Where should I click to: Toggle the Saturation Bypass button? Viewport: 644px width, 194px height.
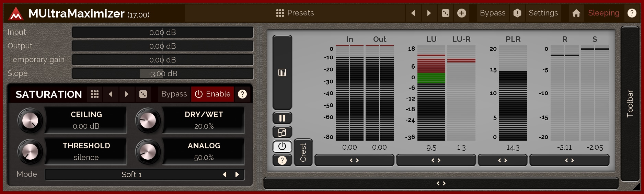pyautogui.click(x=174, y=94)
